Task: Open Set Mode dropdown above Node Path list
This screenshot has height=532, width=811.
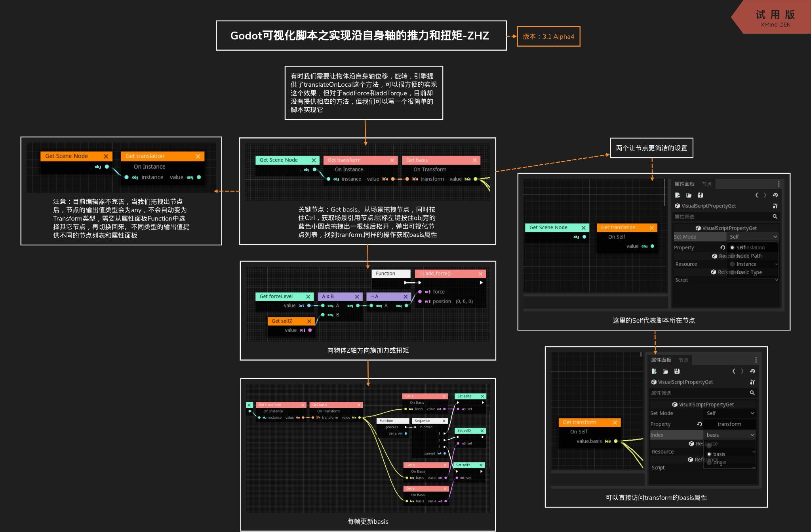Action: [753, 237]
